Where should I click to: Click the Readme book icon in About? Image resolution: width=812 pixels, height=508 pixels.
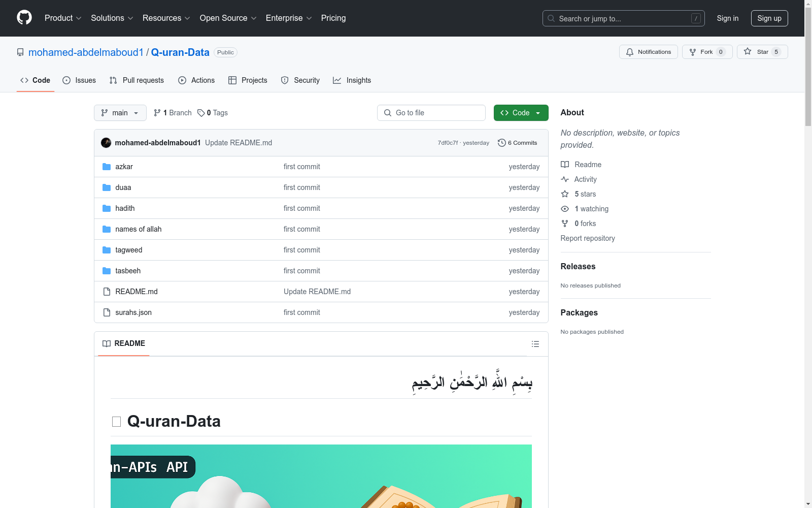(565, 165)
